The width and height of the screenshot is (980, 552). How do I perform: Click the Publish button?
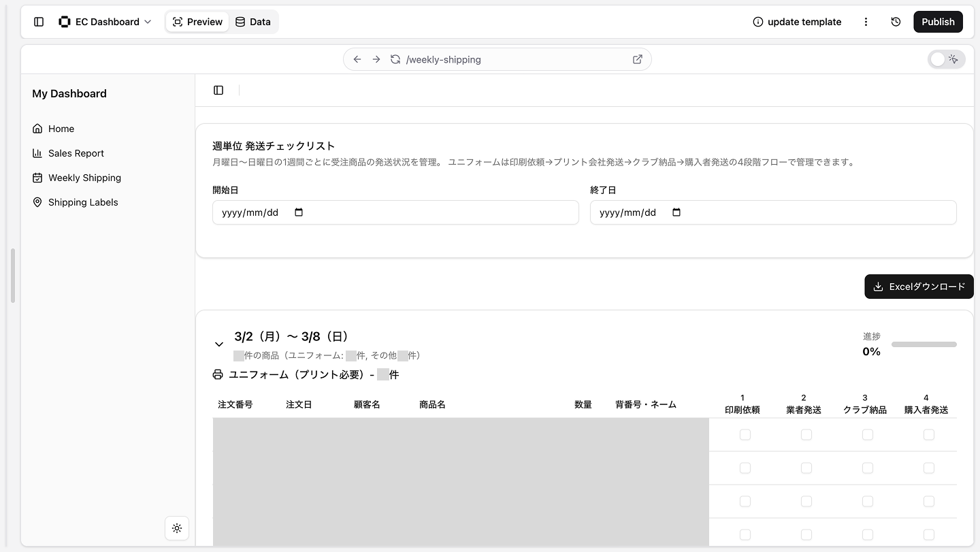937,21
